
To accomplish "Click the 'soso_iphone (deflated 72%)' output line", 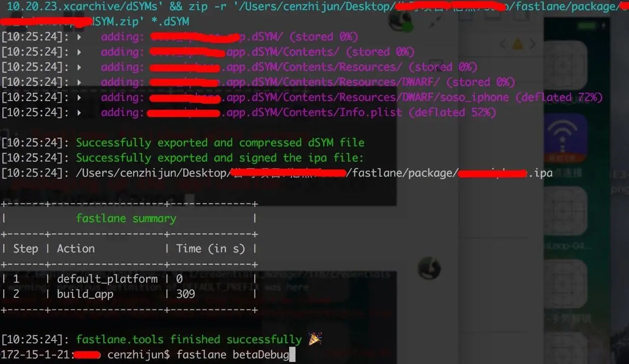I will [x=302, y=97].
